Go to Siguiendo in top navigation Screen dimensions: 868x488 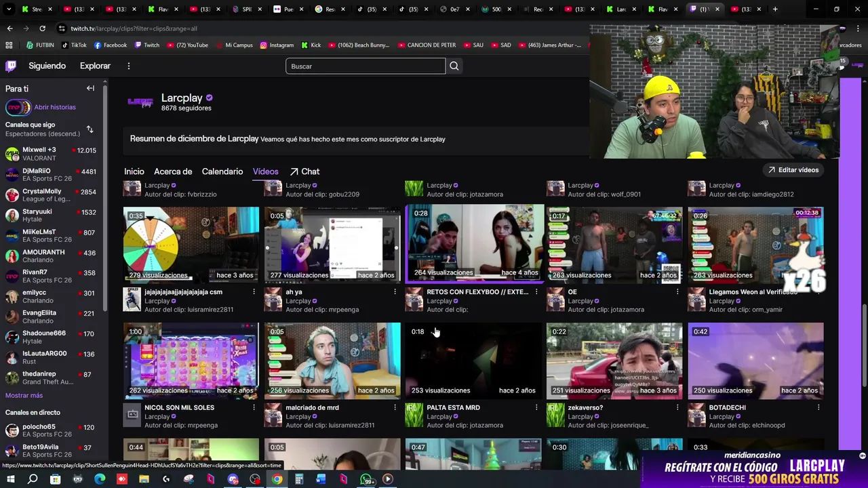(x=47, y=66)
